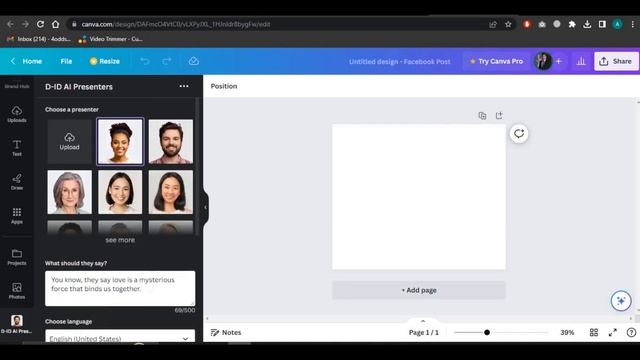
Task: Open the Inbox (214) bookmark
Action: click(x=39, y=39)
